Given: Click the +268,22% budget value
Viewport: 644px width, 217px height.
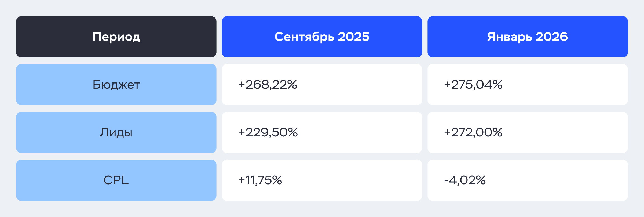Looking at the screenshot, I should click(268, 85).
